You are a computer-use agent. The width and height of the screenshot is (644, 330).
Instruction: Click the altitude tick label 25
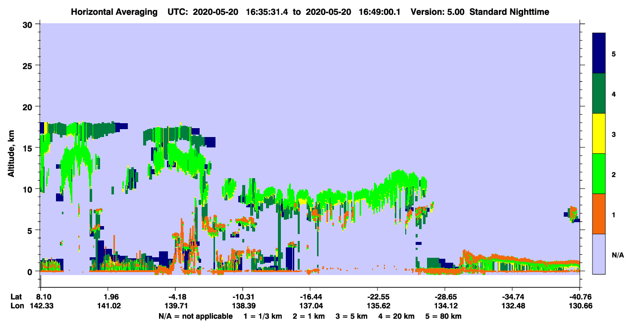pos(29,66)
